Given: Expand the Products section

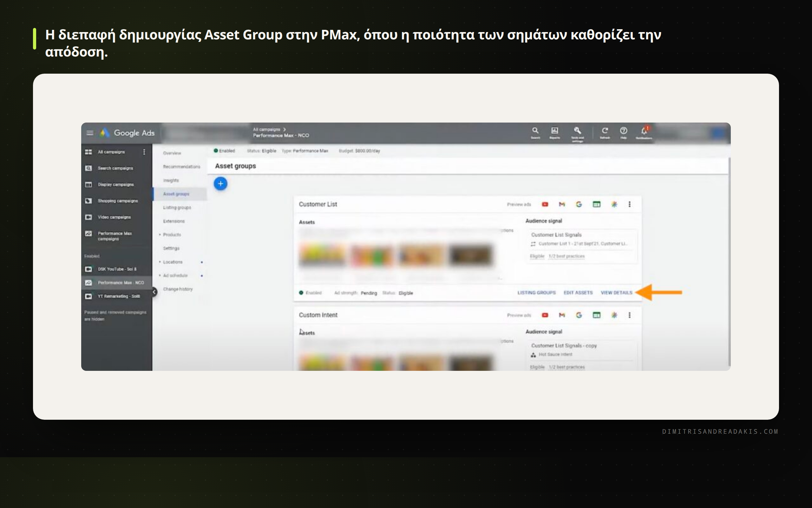Looking at the screenshot, I should coord(170,235).
